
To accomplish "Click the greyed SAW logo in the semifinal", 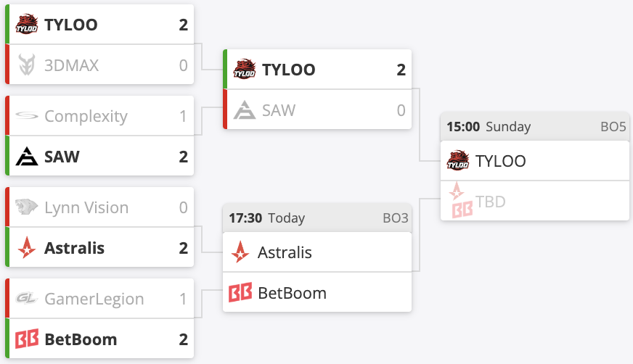I will pos(244,110).
